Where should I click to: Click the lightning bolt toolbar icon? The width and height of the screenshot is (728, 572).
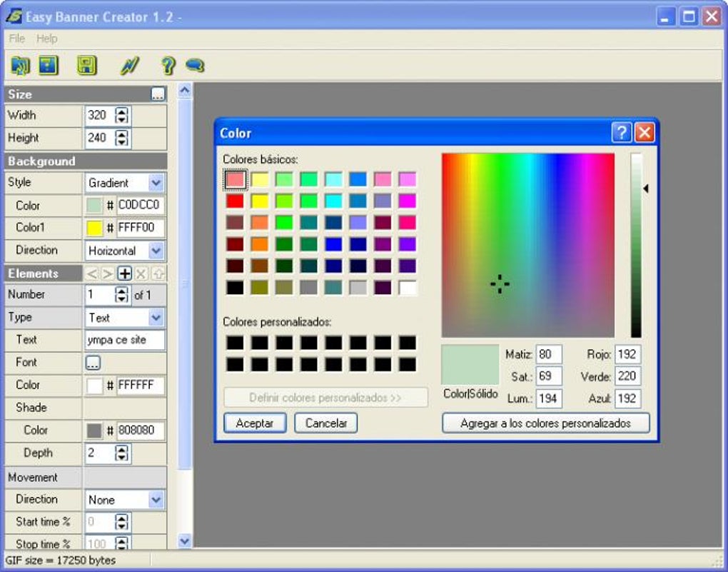[129, 66]
